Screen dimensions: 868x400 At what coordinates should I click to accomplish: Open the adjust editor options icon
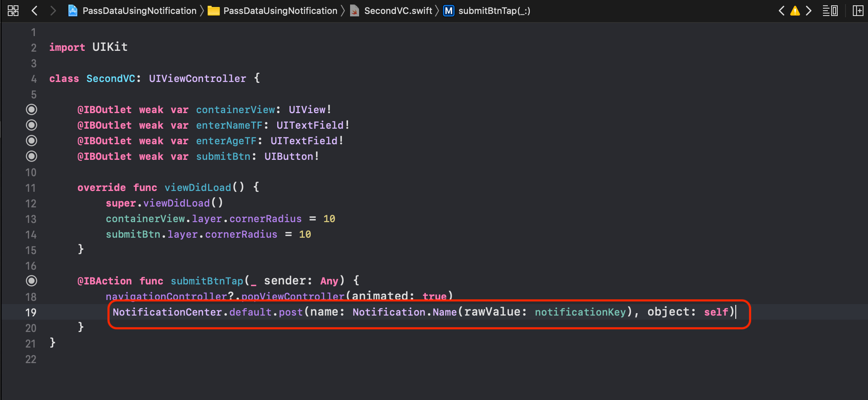click(x=830, y=11)
